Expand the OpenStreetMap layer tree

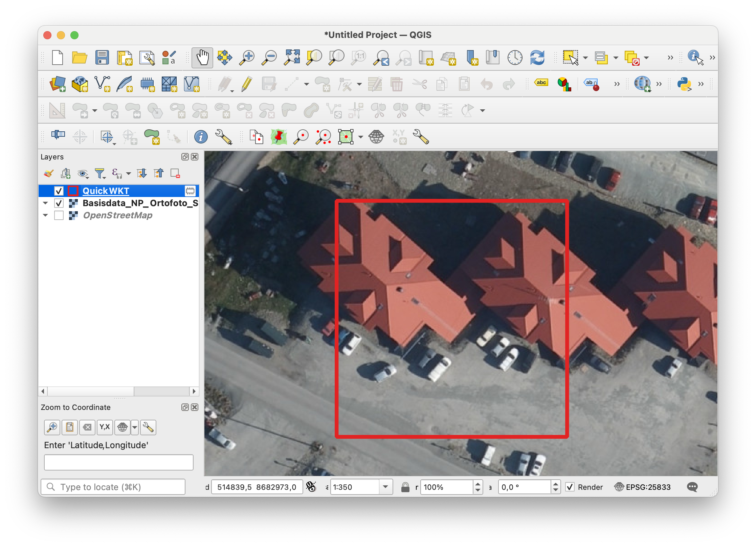(x=46, y=215)
